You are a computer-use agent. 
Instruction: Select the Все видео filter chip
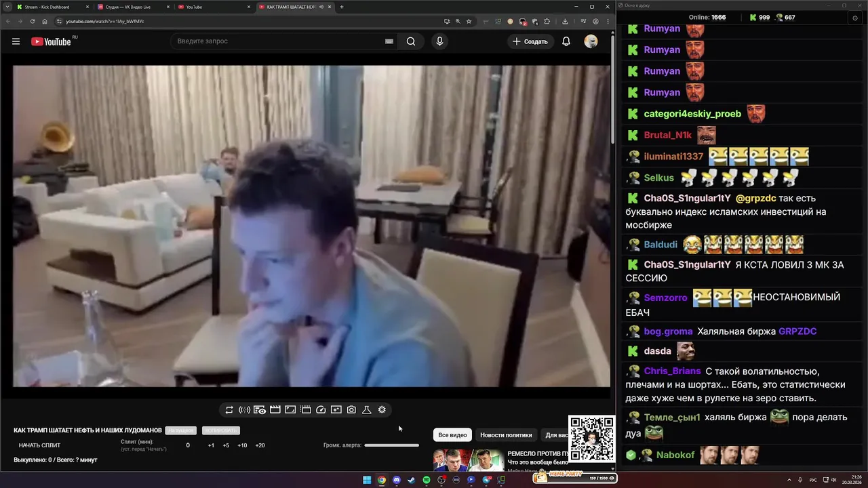452,435
